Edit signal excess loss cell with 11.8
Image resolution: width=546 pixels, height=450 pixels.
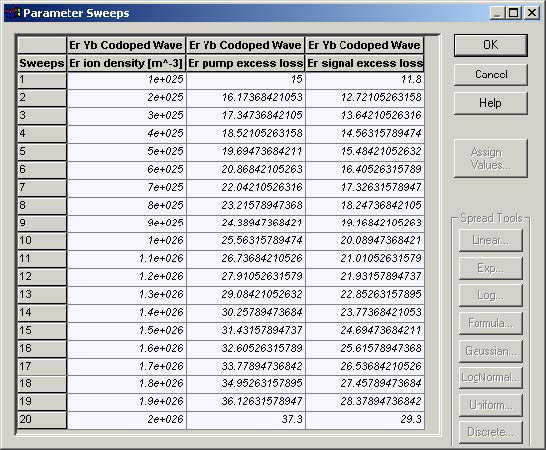365,80
